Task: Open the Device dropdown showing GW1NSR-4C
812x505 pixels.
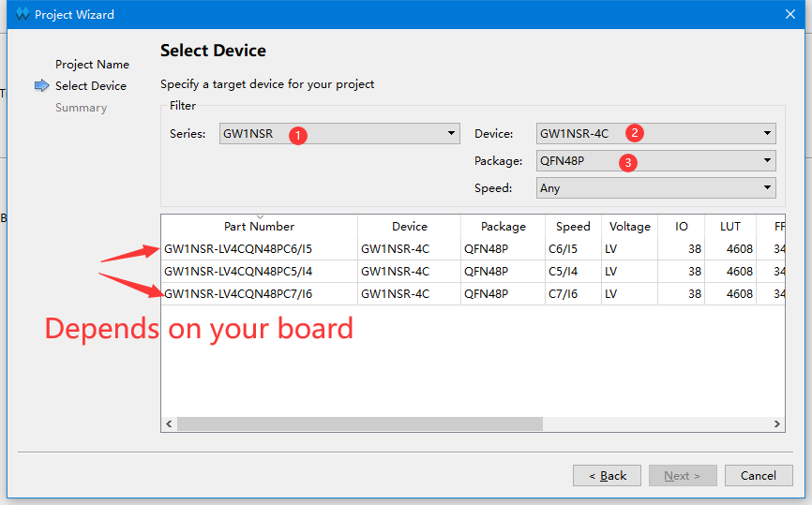Action: 655,133
